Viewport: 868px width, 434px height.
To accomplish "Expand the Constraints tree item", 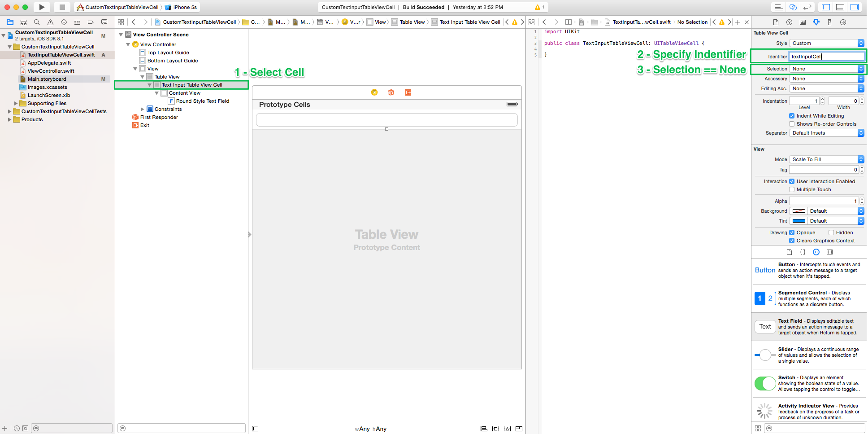I will pyautogui.click(x=143, y=109).
